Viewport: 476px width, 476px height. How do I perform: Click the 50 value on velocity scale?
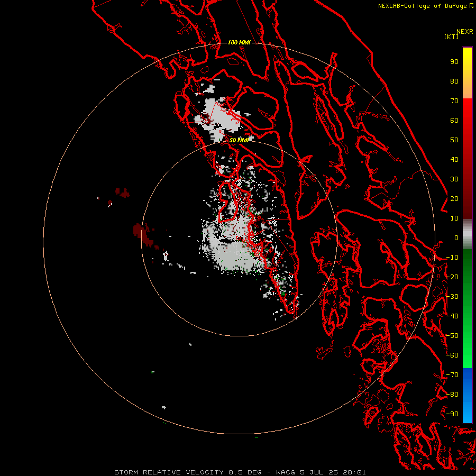(454, 140)
